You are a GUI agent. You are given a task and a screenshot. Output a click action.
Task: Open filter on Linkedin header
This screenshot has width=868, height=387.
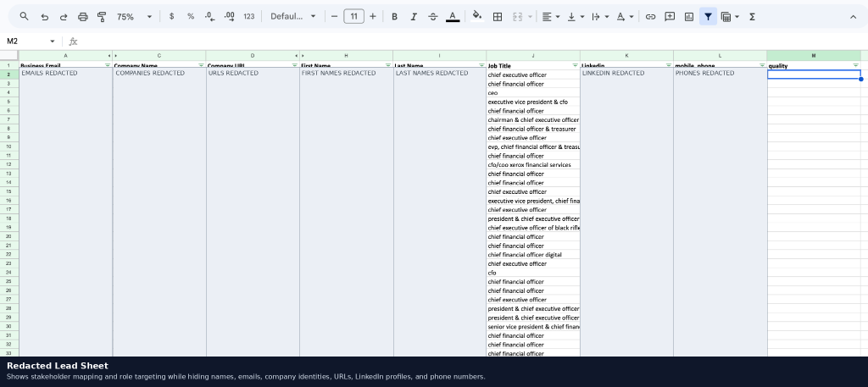point(669,65)
